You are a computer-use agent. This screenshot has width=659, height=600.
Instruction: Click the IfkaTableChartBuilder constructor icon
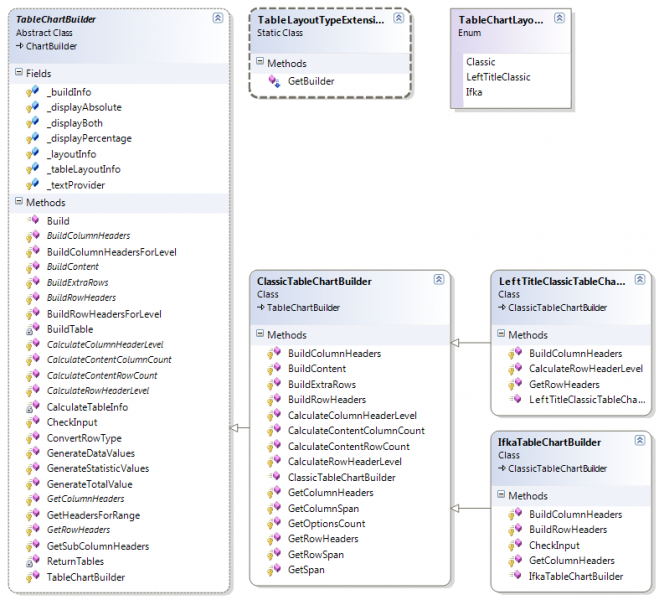click(x=514, y=576)
